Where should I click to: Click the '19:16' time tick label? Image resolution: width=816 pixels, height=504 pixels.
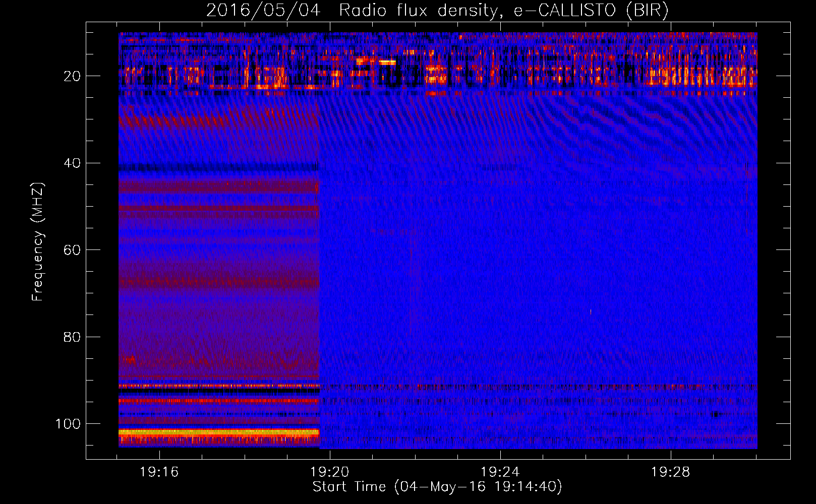click(x=159, y=472)
